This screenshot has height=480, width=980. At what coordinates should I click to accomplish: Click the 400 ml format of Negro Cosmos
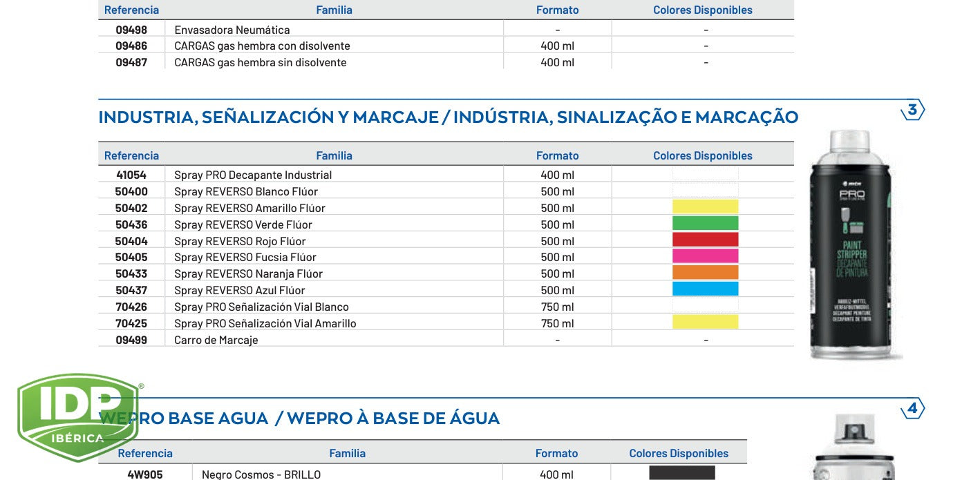click(x=557, y=474)
